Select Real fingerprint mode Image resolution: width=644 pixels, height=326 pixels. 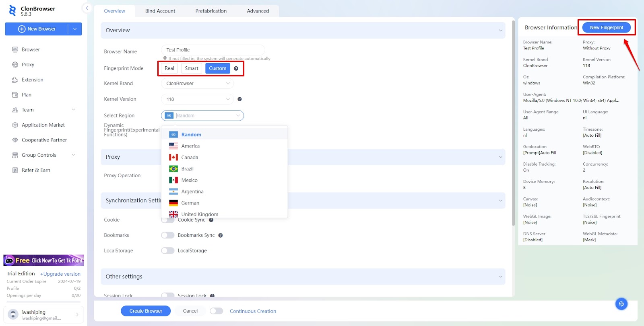tap(169, 68)
